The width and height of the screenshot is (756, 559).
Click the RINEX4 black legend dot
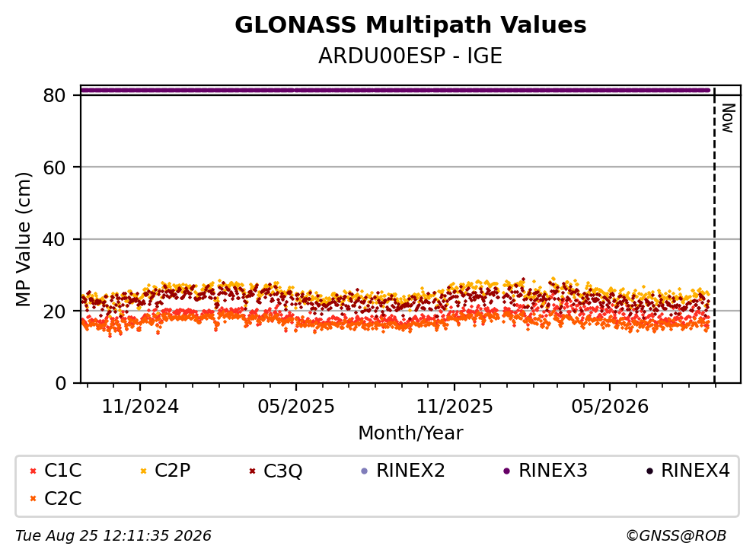649,471
